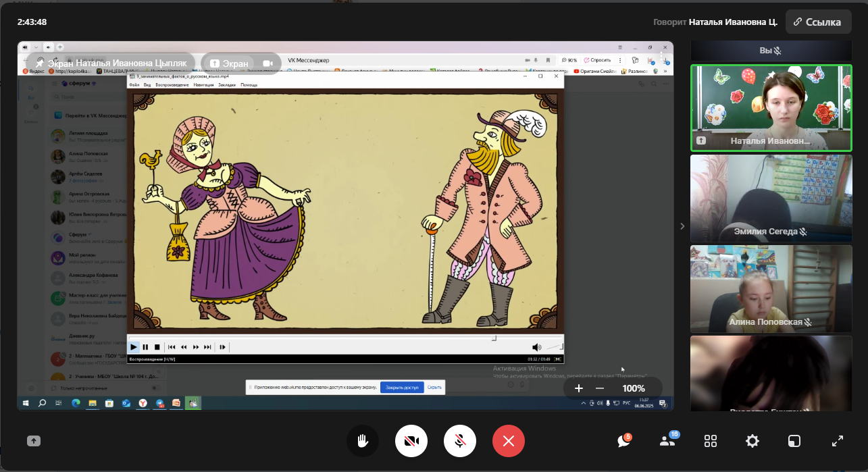Open the call chat with 5 notifications
The height and width of the screenshot is (472, 868).
tap(624, 441)
